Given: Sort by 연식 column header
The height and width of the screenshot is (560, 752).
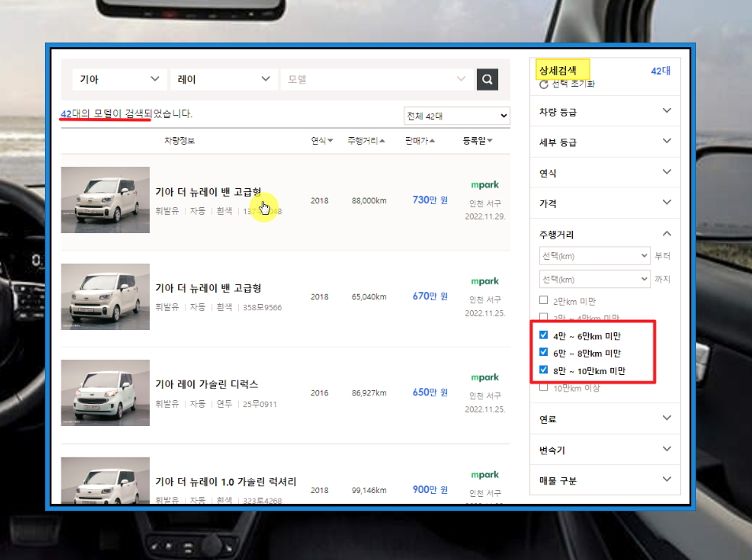Looking at the screenshot, I should point(322,140).
